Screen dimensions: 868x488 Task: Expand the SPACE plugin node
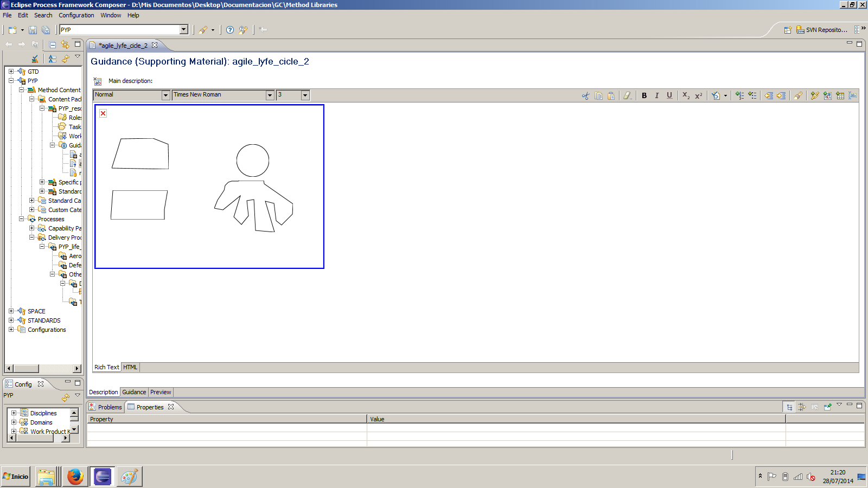click(11, 311)
